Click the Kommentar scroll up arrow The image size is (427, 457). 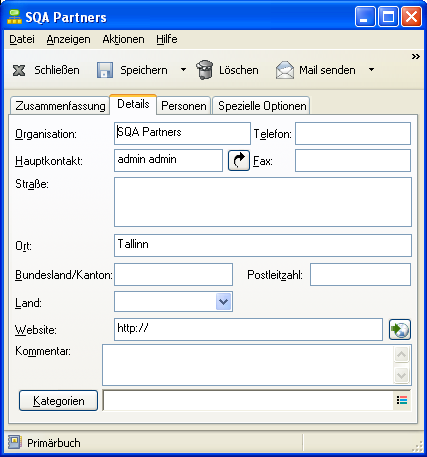[x=402, y=355]
